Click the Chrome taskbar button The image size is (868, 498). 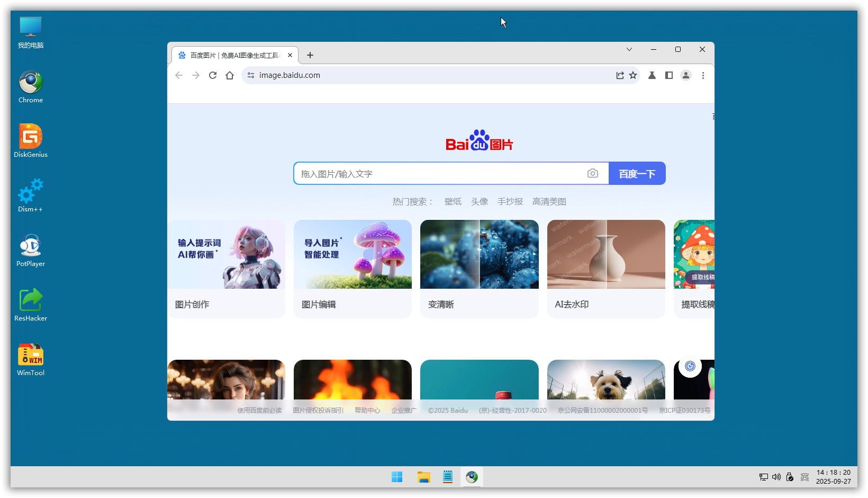[x=472, y=477]
